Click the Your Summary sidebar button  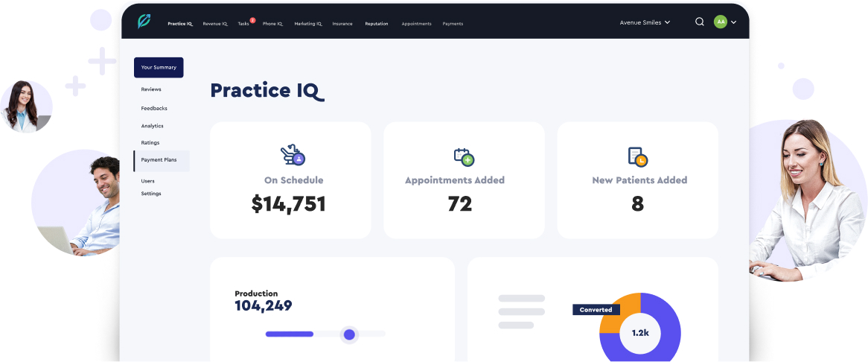159,68
